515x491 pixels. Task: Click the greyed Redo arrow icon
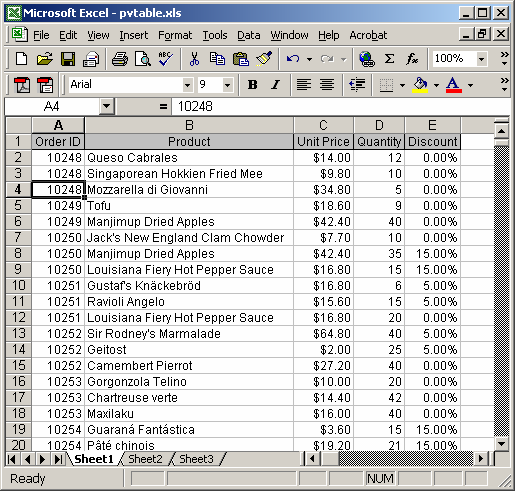(327, 59)
